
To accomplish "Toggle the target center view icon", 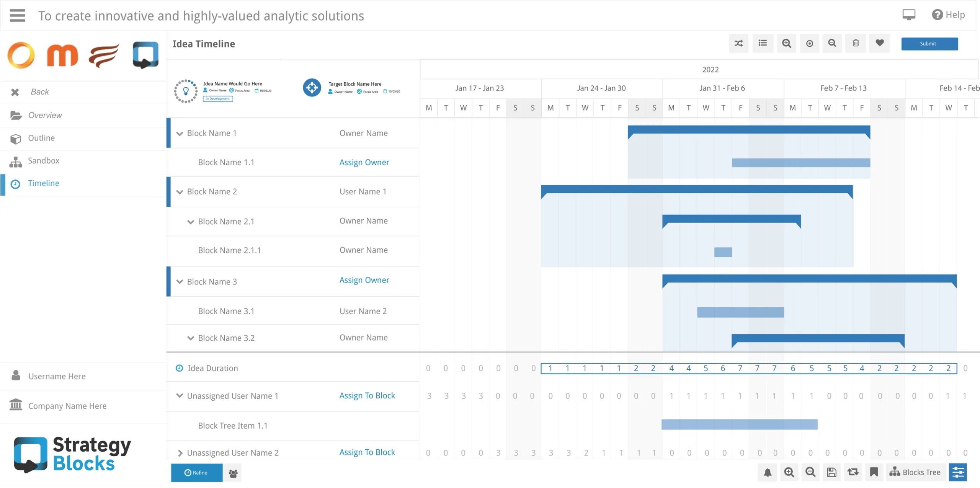I will pos(809,43).
